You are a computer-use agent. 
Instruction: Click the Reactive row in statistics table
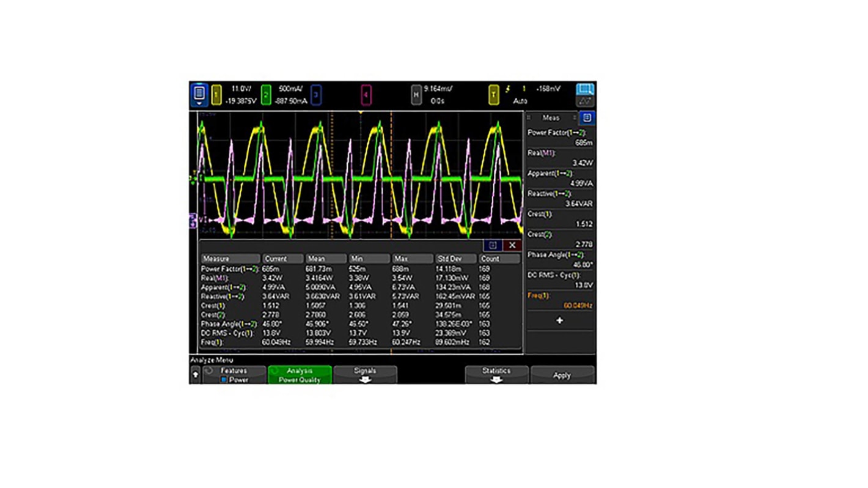pos(361,297)
